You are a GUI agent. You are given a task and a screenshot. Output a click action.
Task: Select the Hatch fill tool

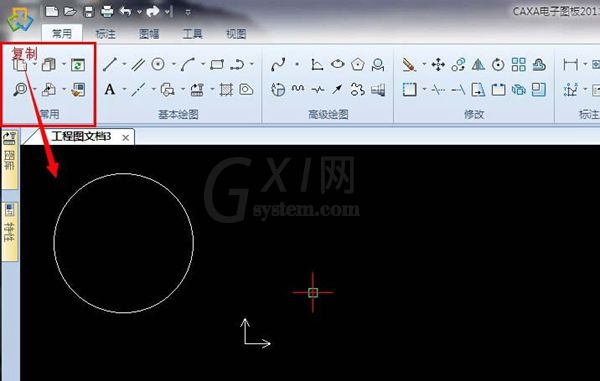pos(226,90)
